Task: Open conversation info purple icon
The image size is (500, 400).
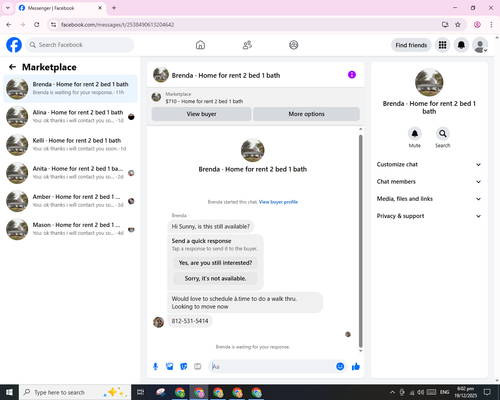Action: pos(352,75)
